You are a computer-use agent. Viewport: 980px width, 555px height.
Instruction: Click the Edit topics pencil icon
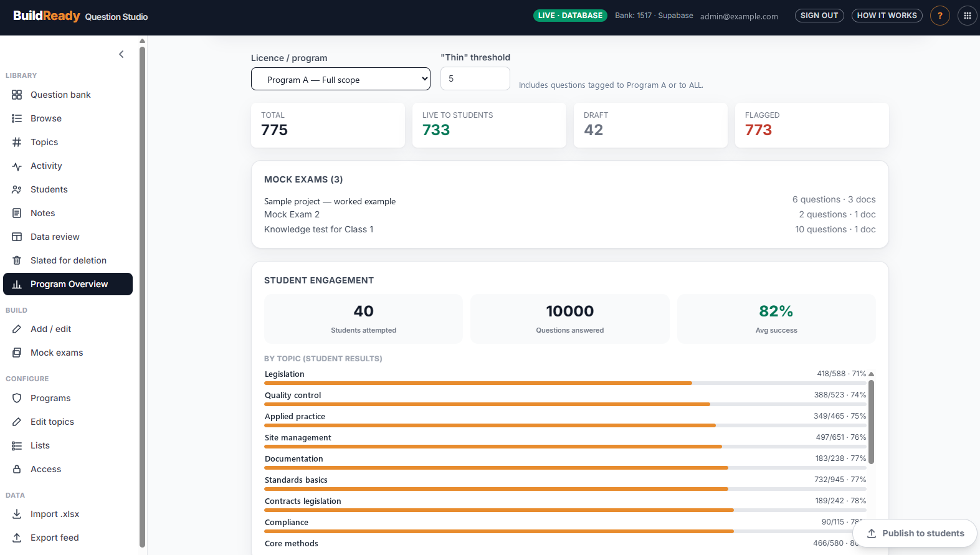tap(17, 422)
